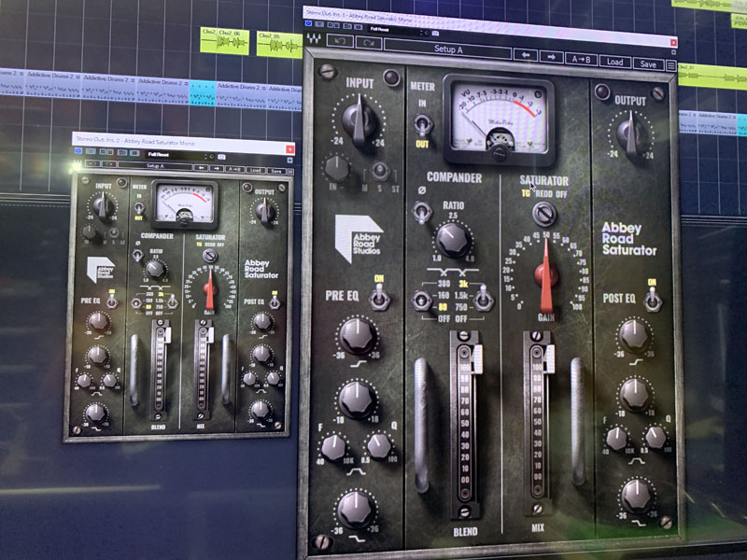
Task: Click Pre EQ Q knob in large window
Action: pos(379,446)
